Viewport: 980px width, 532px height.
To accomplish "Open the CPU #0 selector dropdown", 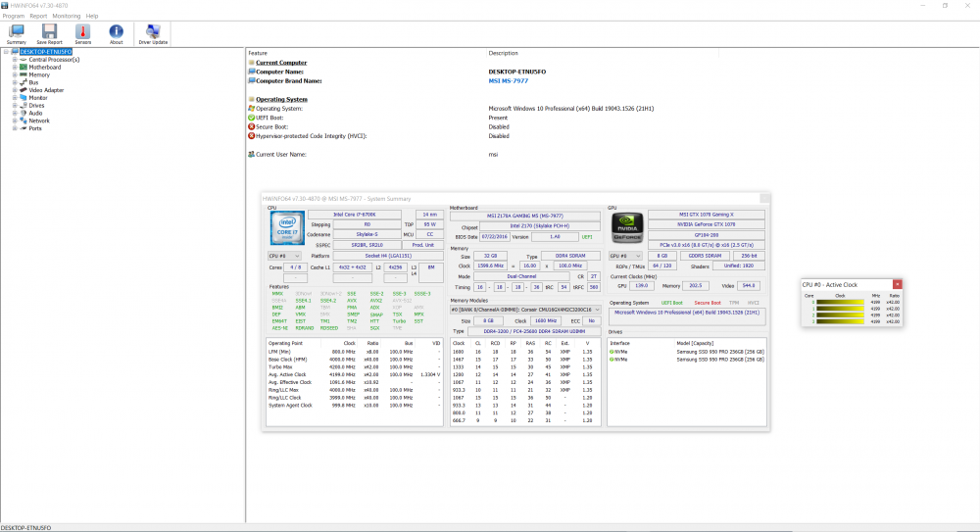I will (284, 256).
